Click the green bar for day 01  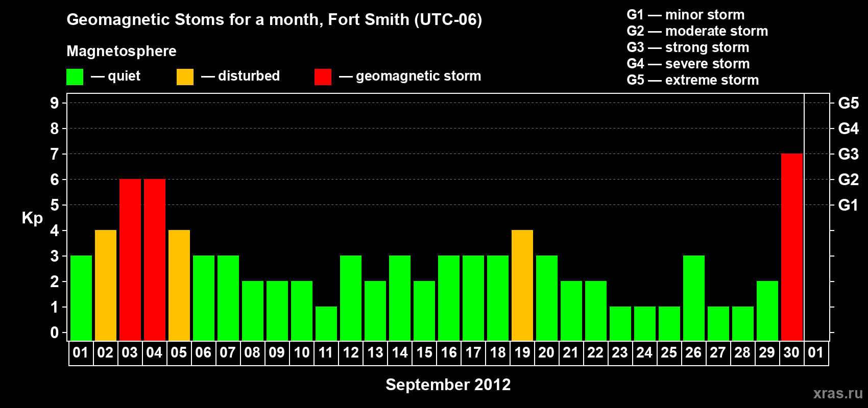tap(81, 298)
